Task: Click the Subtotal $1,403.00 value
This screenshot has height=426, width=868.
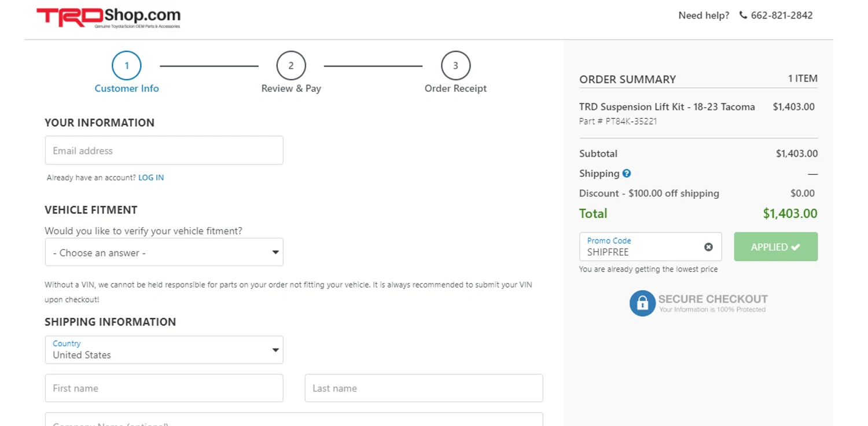Action: [x=797, y=154]
